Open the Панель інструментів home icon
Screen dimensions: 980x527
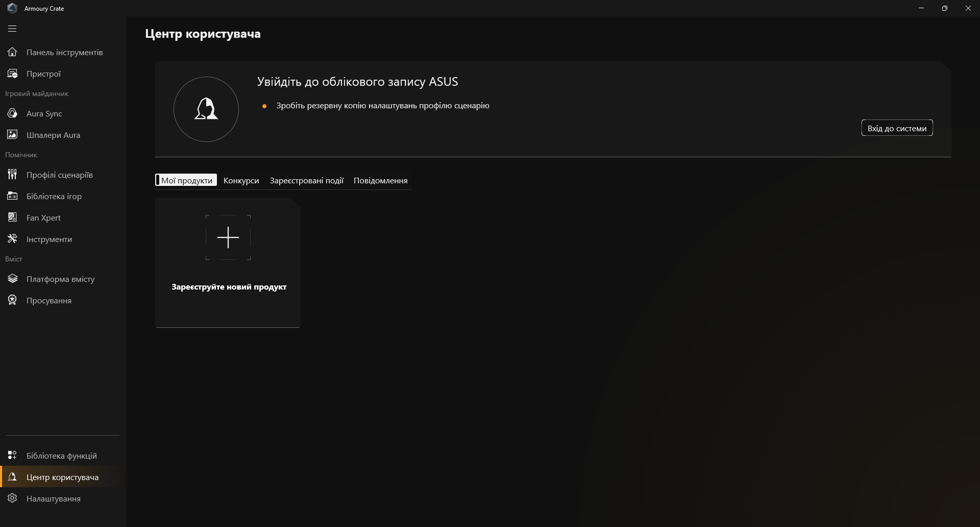[12, 52]
